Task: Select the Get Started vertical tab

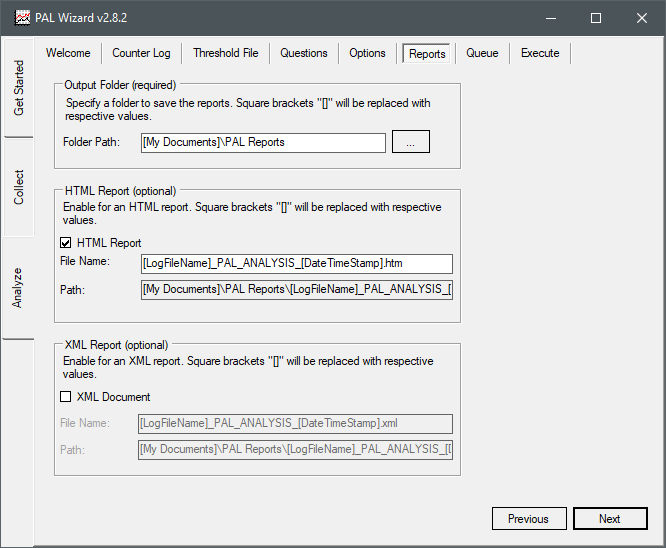Action: [18, 88]
